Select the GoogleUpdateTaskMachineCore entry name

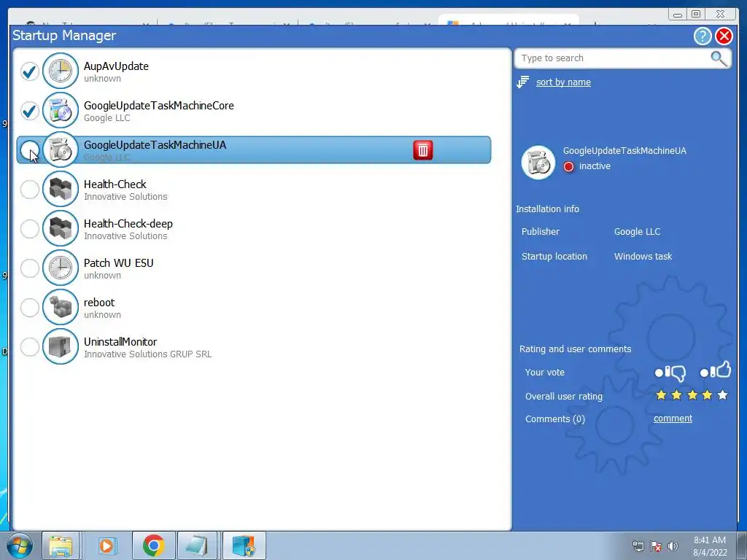point(158,106)
